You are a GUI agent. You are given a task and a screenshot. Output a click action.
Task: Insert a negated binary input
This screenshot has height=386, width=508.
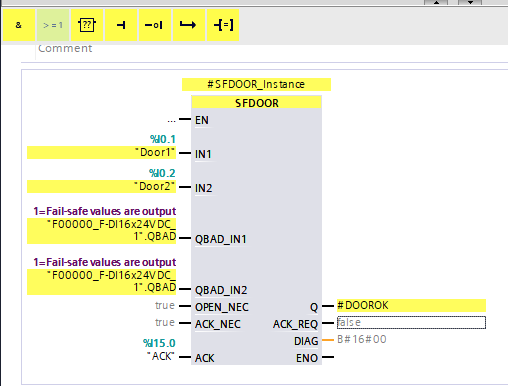pyautogui.click(x=155, y=25)
